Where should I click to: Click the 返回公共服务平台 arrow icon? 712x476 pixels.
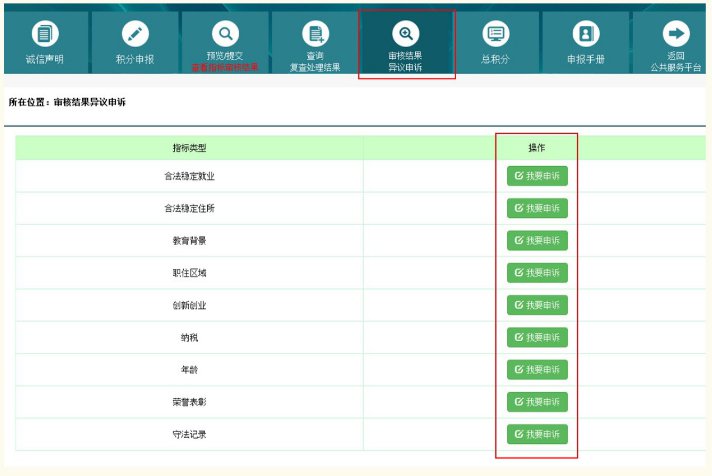tap(676, 34)
